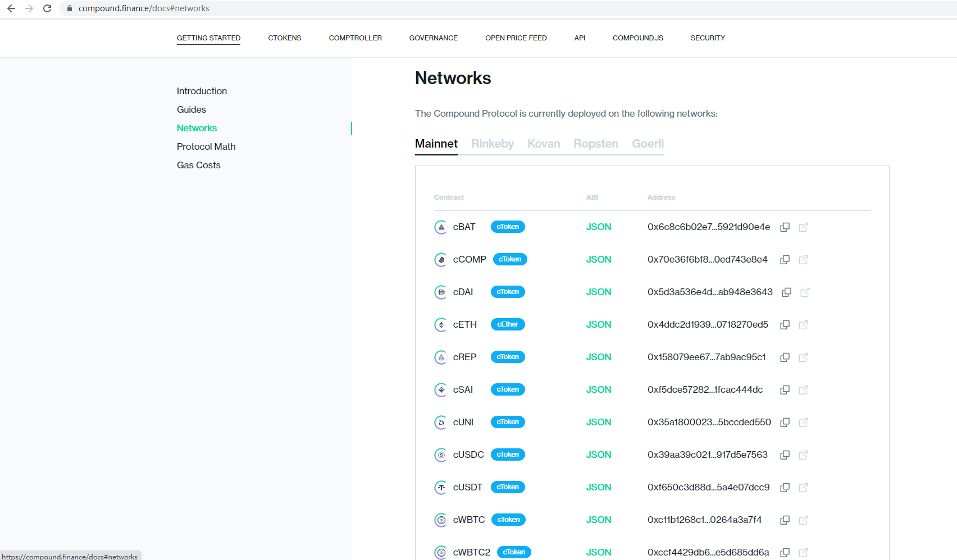Open the cREP JSON ABI link
The width and height of the screenshot is (957, 560).
pos(599,357)
